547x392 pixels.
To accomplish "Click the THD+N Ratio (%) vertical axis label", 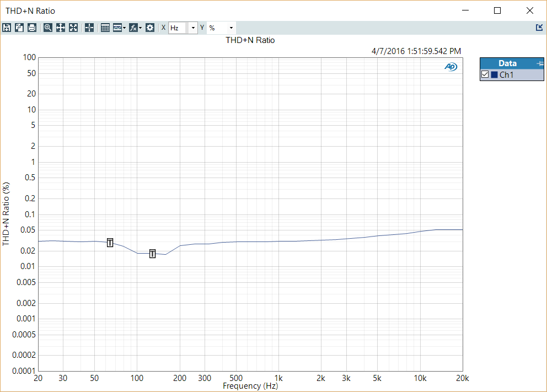I will click(x=6, y=214).
